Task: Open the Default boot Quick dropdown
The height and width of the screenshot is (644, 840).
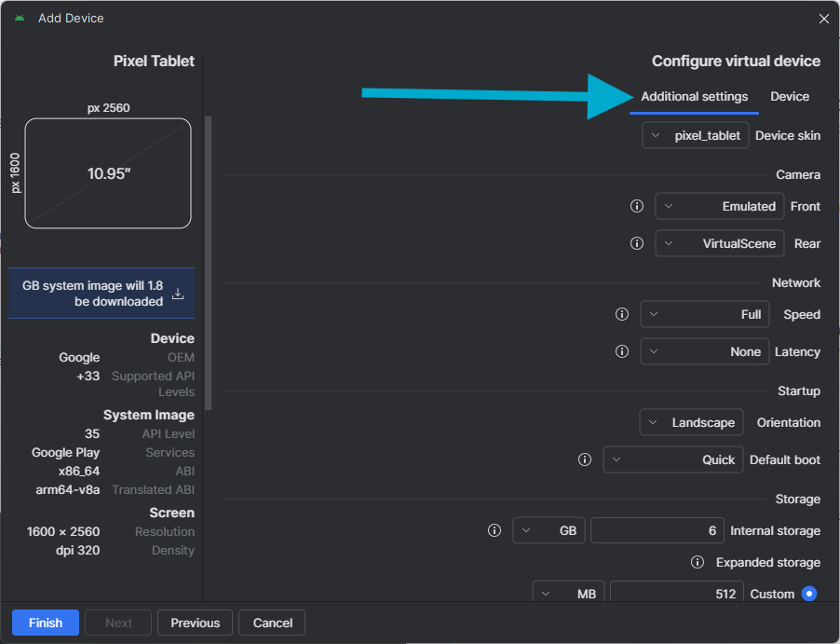Action: 673,459
